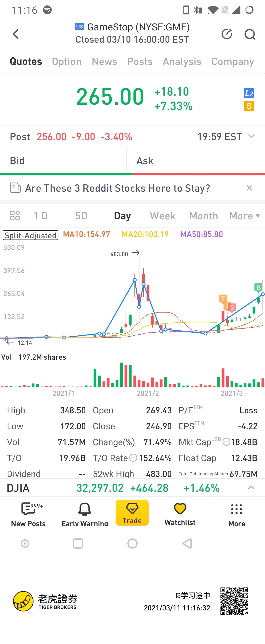Tap the Vol 197.2M shares label

34,357
